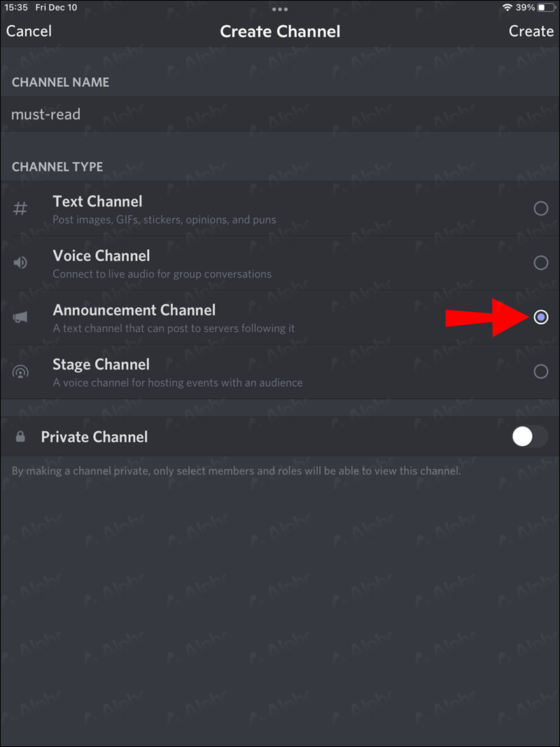Viewport: 560px width, 747px height.
Task: Select the Voice Channel radio button
Action: (x=540, y=263)
